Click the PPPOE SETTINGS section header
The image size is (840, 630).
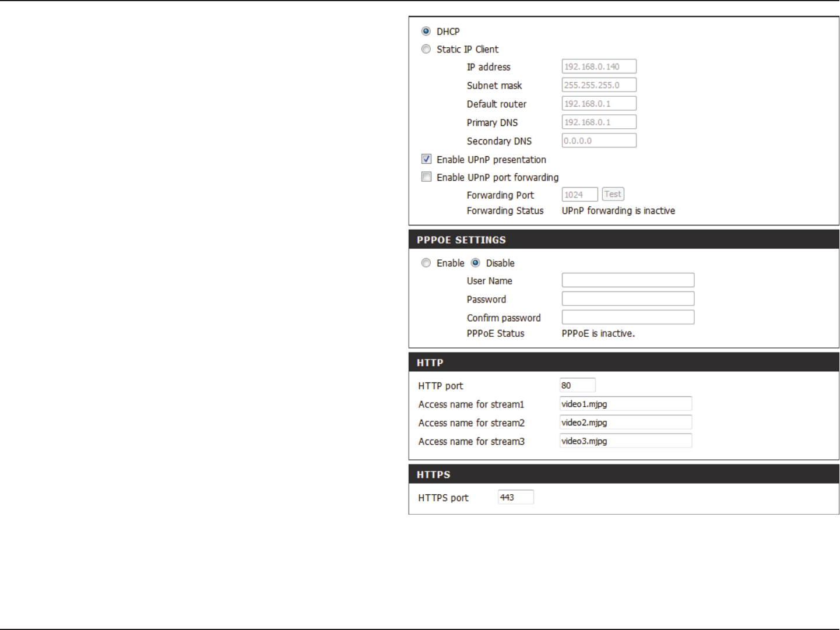[x=624, y=240]
